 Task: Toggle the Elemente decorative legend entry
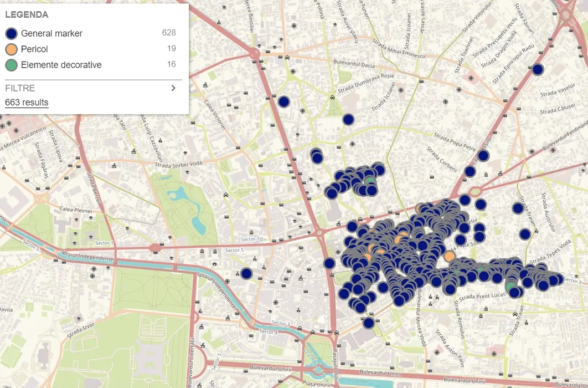[61, 65]
